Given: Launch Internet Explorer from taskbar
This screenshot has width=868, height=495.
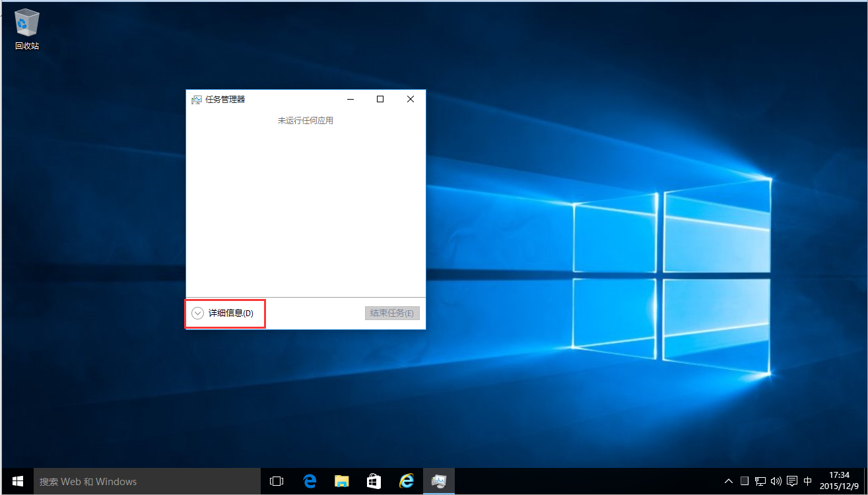Looking at the screenshot, I should 406,482.
